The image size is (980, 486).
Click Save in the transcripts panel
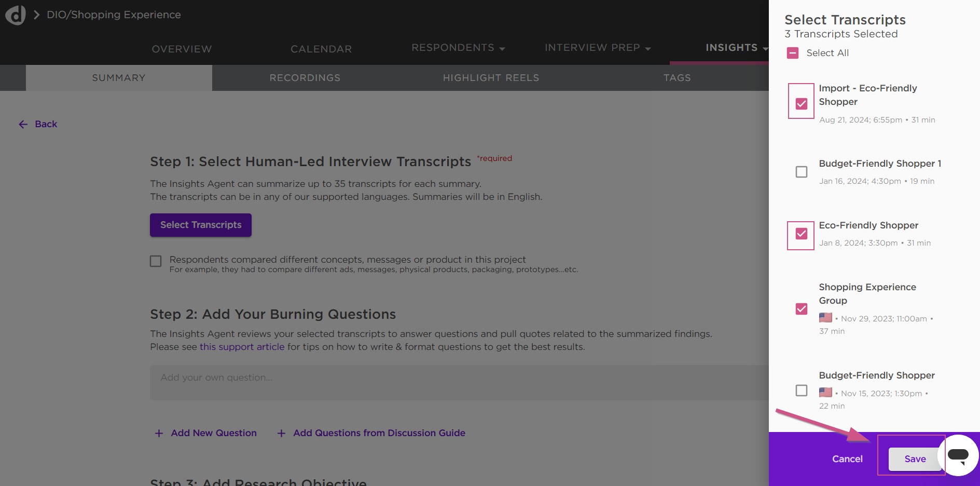[915, 459]
